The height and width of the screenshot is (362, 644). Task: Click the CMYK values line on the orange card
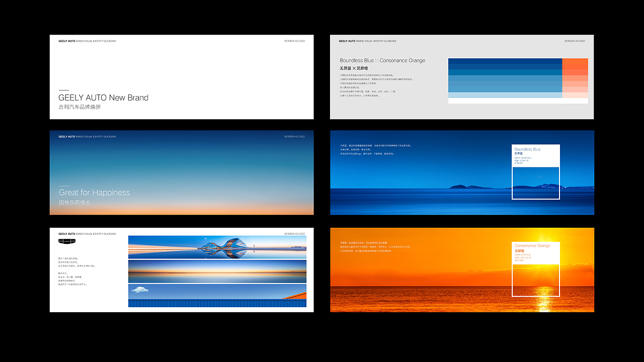tap(522, 255)
